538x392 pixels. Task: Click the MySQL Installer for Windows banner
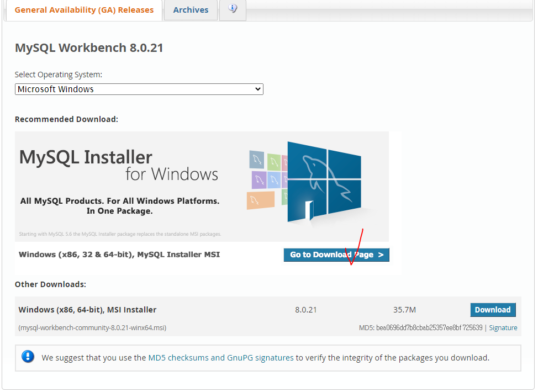(x=202, y=187)
